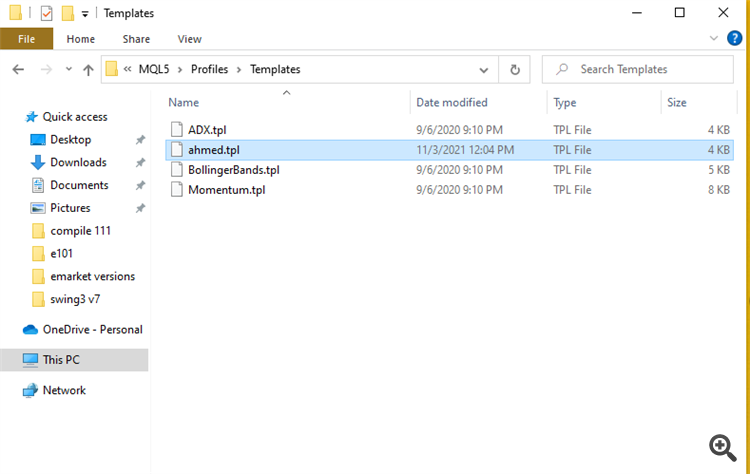This screenshot has width=750, height=474.
Task: Open recent locations dropdown arrow
Action: (x=68, y=69)
